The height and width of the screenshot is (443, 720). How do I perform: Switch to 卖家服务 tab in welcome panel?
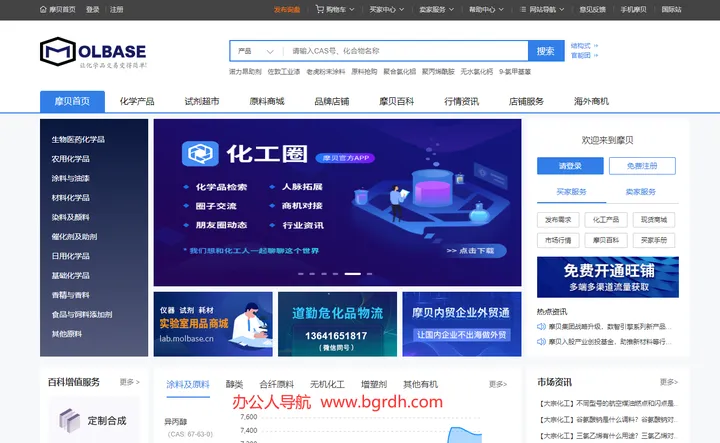click(641, 192)
